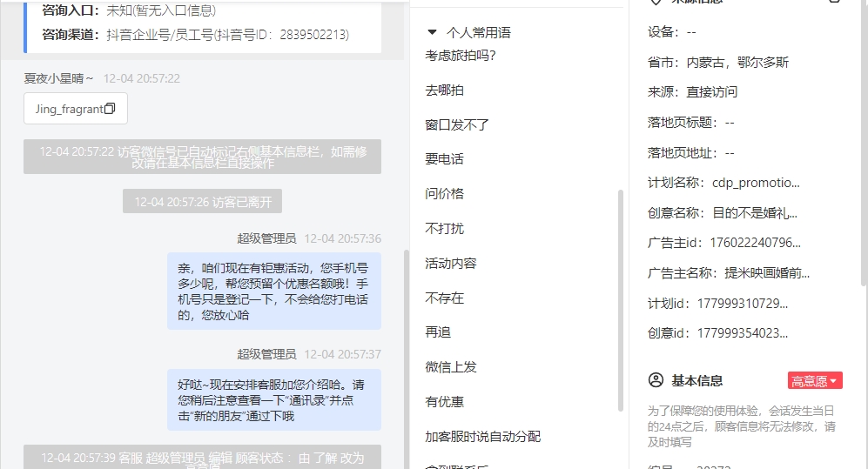Select the quick phrase 活动内容
Viewport: 868px width, 469px height.
coord(451,264)
